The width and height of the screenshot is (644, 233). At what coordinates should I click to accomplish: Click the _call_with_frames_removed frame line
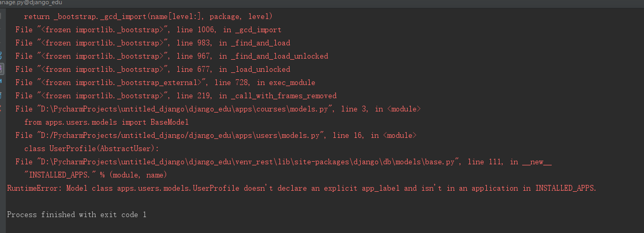[176, 96]
